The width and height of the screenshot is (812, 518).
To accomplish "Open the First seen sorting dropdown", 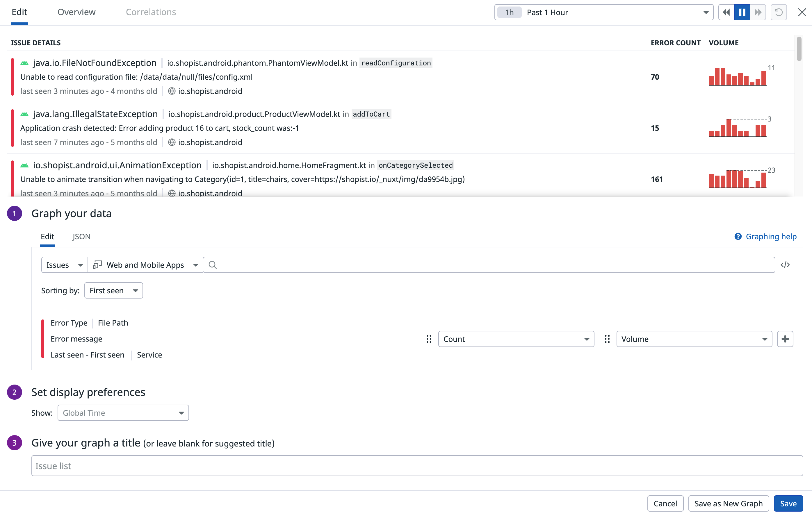I will pyautogui.click(x=113, y=290).
